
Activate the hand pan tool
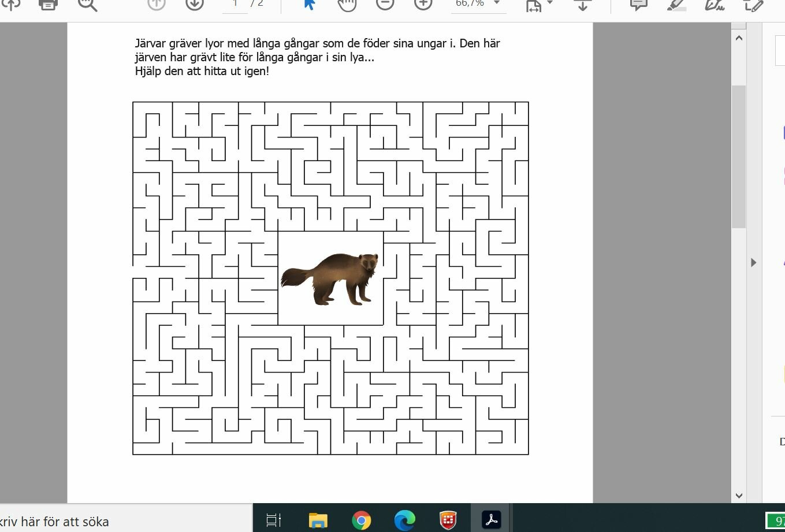coord(347,4)
